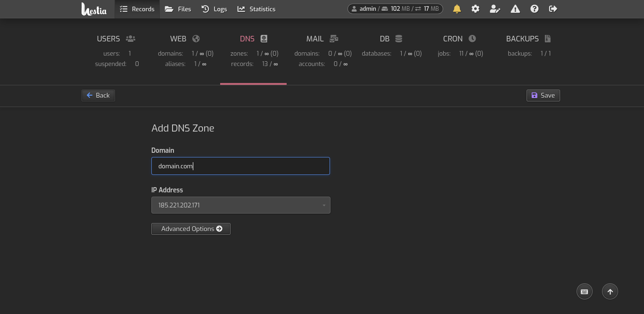Image resolution: width=644 pixels, height=314 pixels.
Task: Open the Records menu item
Action: pyautogui.click(x=137, y=9)
